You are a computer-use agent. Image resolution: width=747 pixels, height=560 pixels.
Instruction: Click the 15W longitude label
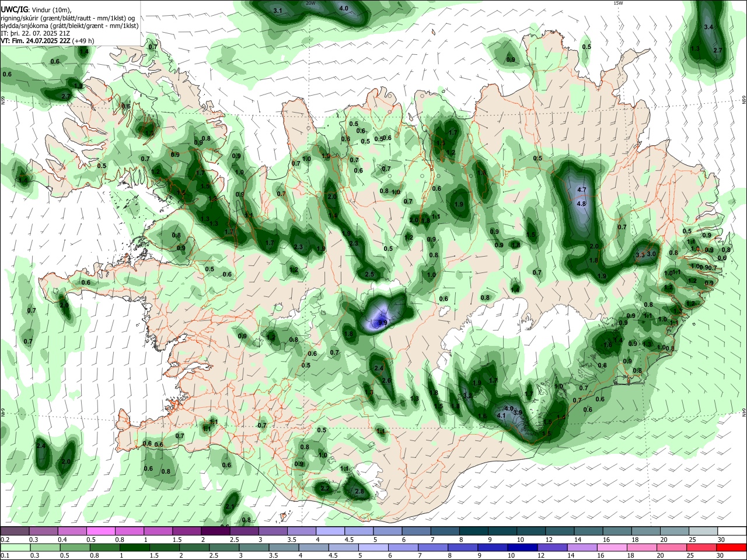coord(618,3)
